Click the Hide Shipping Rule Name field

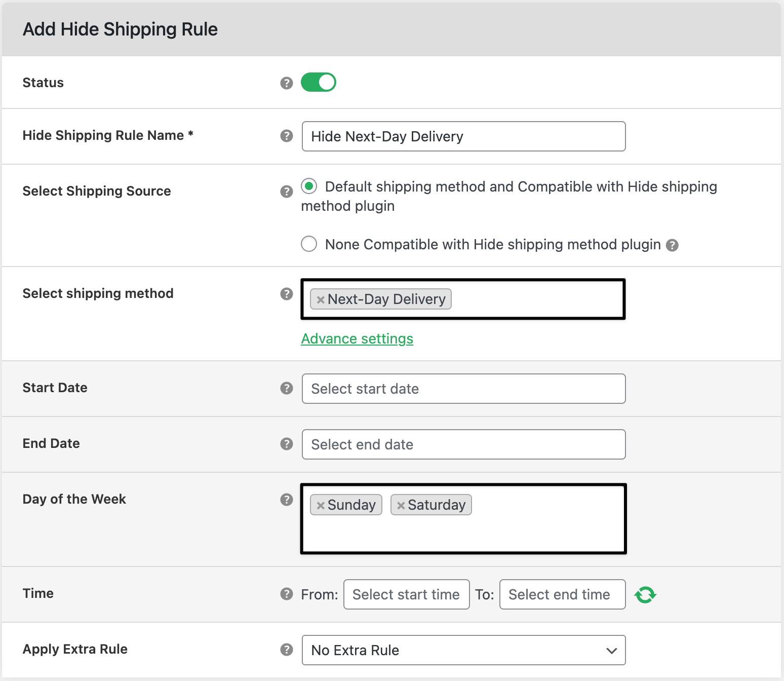pyautogui.click(x=463, y=136)
